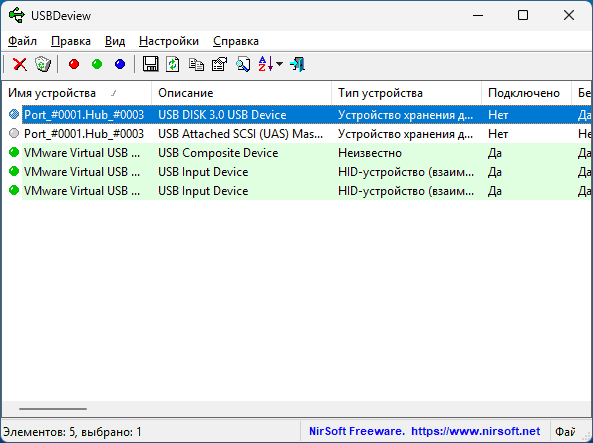Click the floppy disk save icon
This screenshot has width=593, height=443.
151,64
